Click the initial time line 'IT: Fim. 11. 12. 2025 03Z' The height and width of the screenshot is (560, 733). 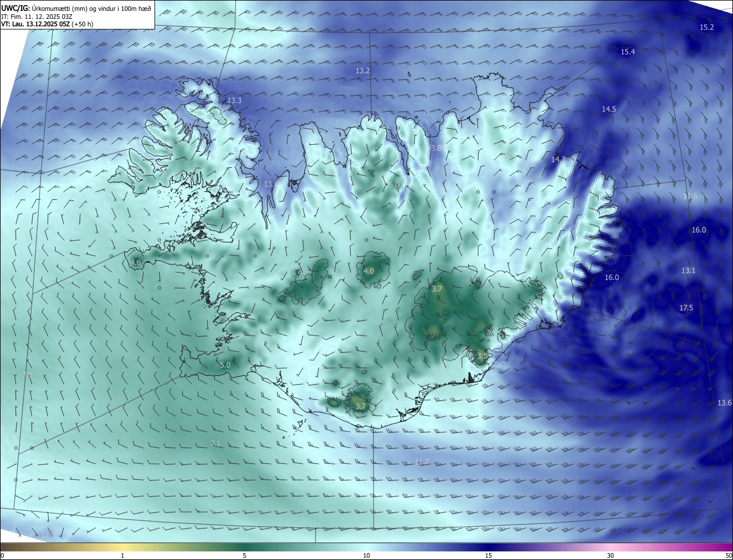point(38,17)
